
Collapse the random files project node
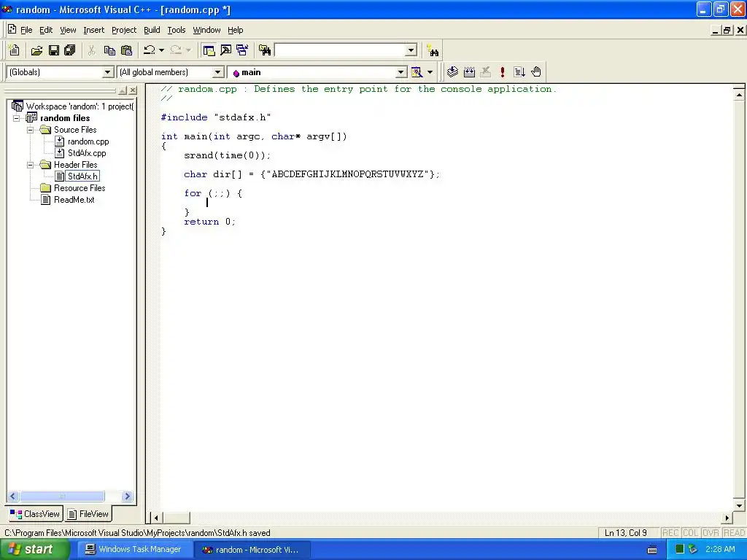17,118
